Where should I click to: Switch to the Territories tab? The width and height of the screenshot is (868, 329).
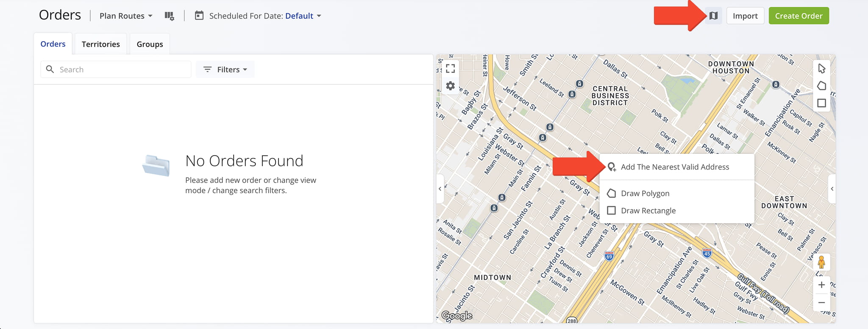(x=101, y=44)
